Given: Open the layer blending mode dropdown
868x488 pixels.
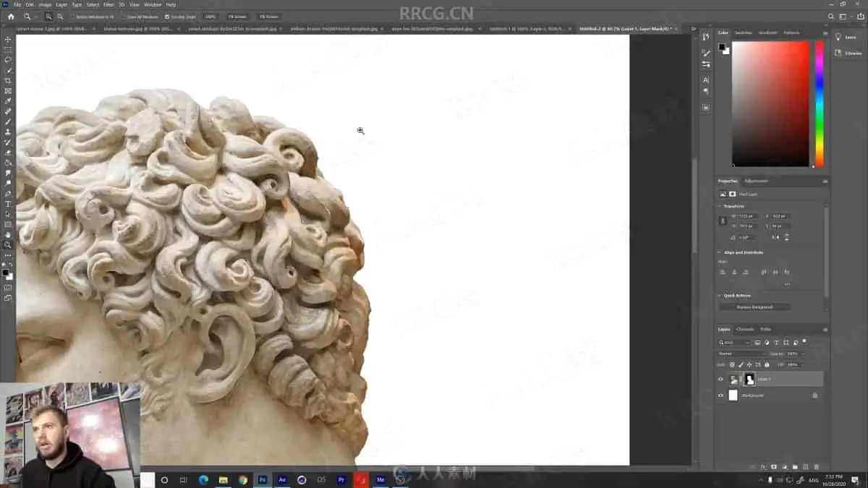Looking at the screenshot, I should pos(741,354).
